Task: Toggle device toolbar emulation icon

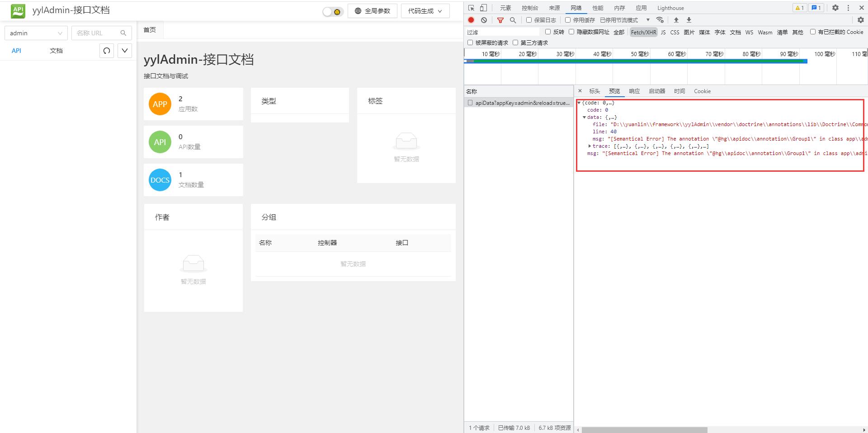Action: (483, 8)
